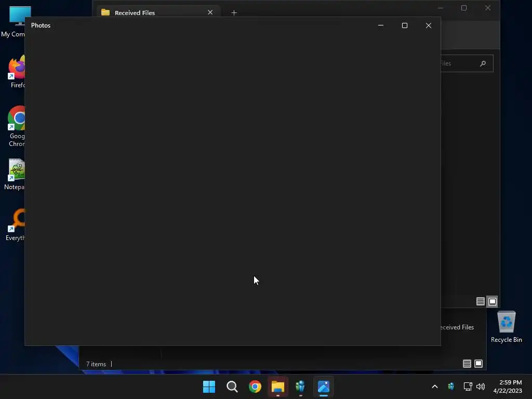The width and height of the screenshot is (532, 399).
Task: Click the Explorer search magnifier icon
Action: [x=483, y=63]
